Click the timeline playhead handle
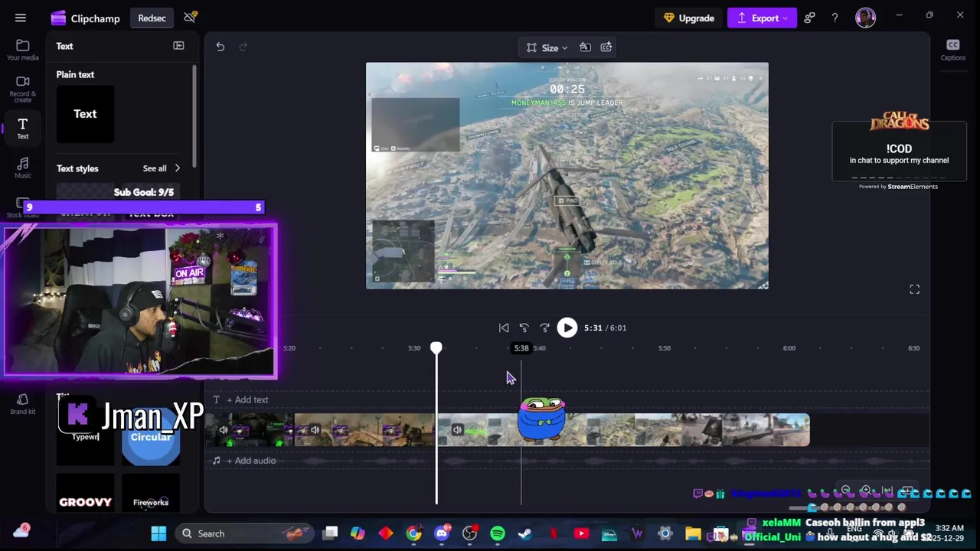 tap(436, 348)
